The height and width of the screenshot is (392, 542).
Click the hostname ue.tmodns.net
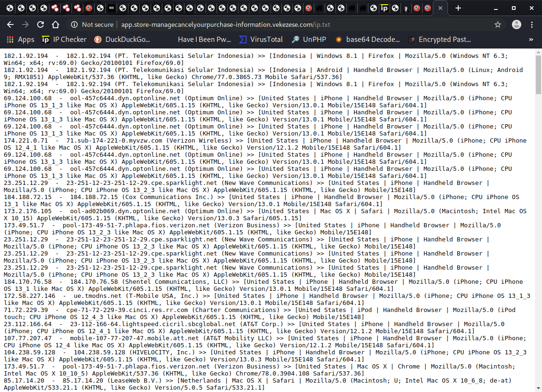pyautogui.click(x=97, y=296)
